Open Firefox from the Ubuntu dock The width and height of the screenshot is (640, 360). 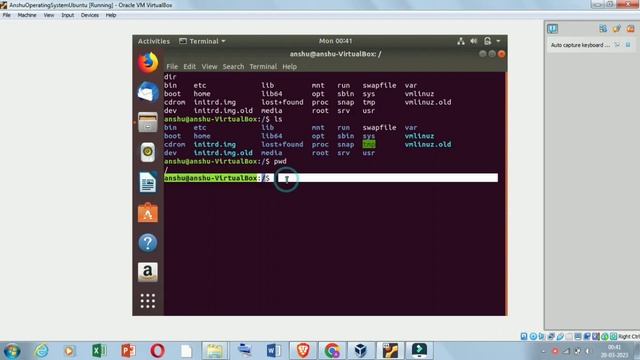click(148, 62)
